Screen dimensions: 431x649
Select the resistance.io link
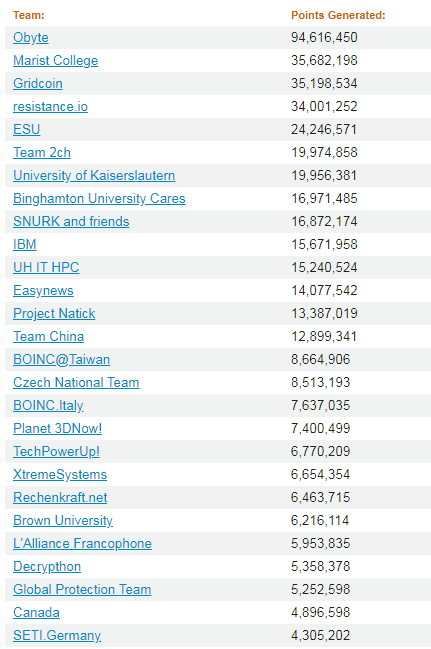pyautogui.click(x=51, y=107)
